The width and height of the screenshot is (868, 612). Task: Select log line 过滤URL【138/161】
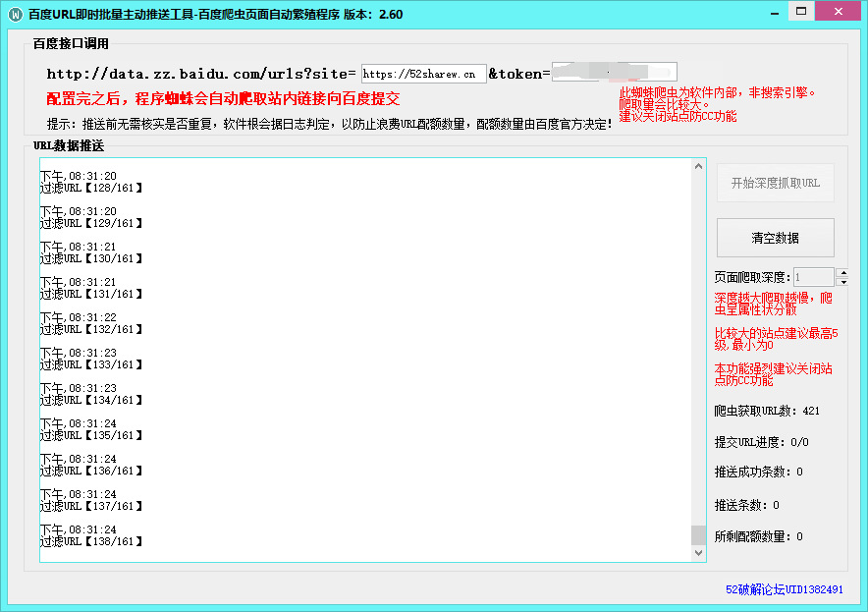(x=91, y=541)
